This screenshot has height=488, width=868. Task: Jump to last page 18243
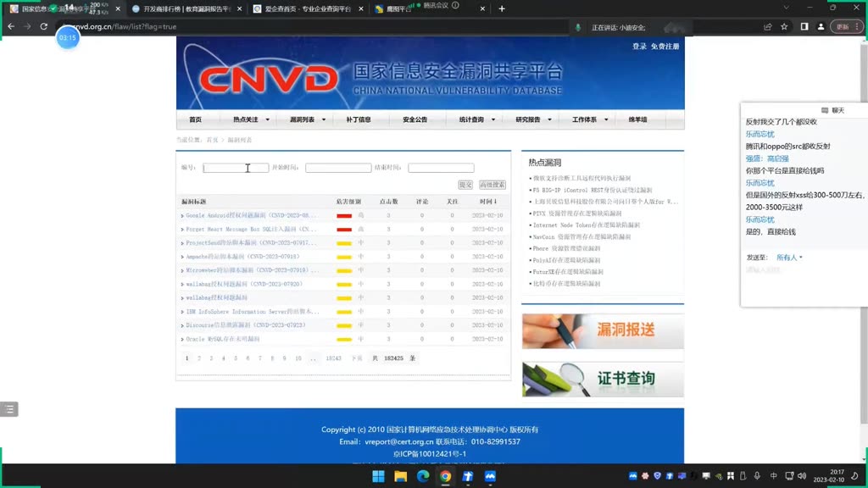333,358
